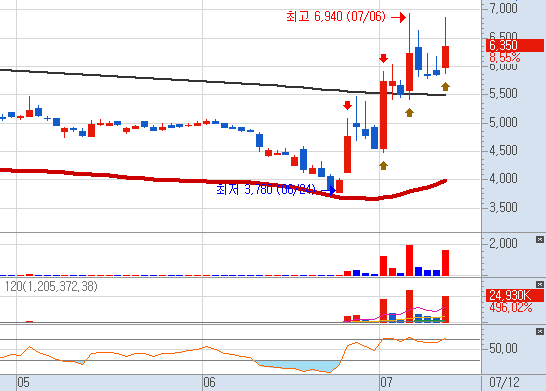Click the 최저 3,780 (06/24) low label
The width and height of the screenshot is (546, 391).
[266, 189]
